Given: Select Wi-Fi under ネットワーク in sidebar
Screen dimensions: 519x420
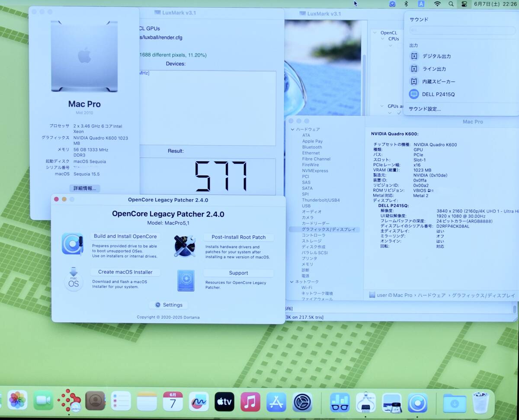Looking at the screenshot, I should [307, 287].
